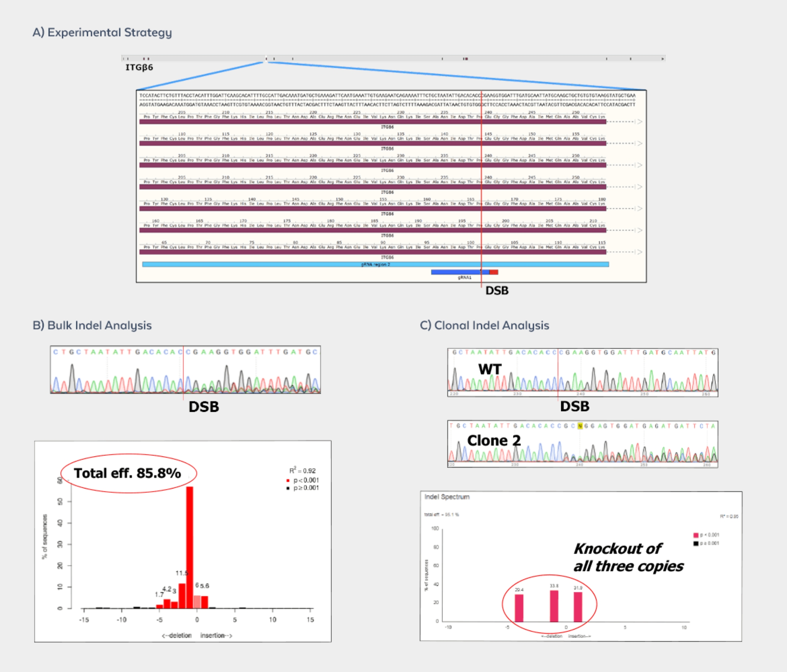This screenshot has height=672, width=787.
Task: Click the C) Clonal Indel Analysis heading
Action: (484, 325)
